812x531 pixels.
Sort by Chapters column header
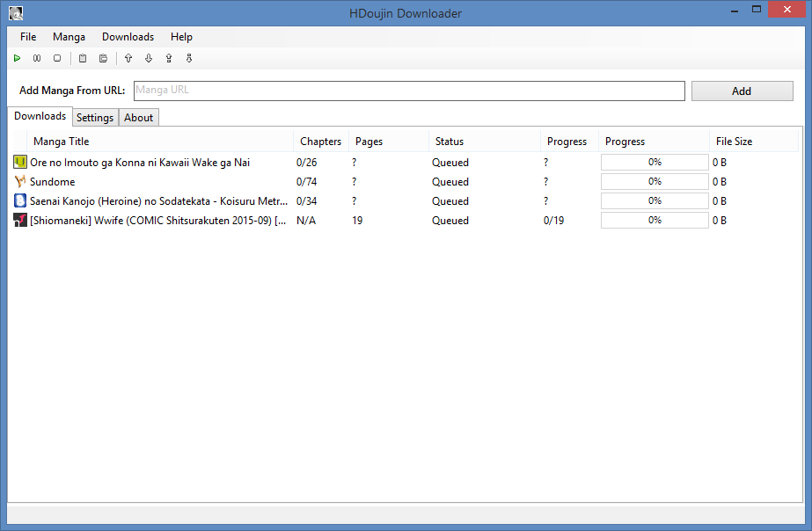tap(320, 142)
